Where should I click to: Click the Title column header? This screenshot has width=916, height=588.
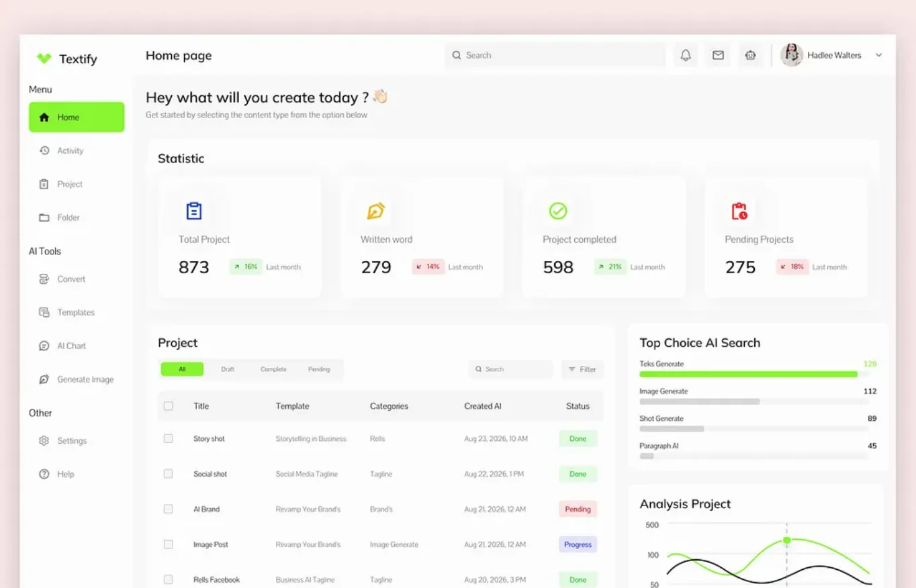point(201,406)
